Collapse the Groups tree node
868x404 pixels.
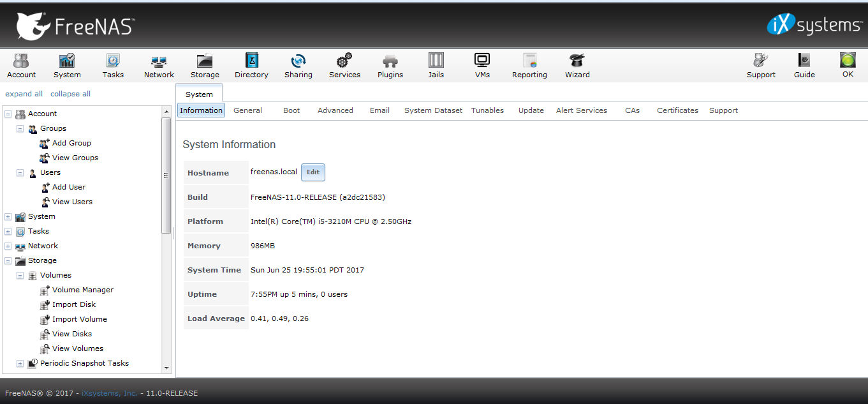[20, 129]
